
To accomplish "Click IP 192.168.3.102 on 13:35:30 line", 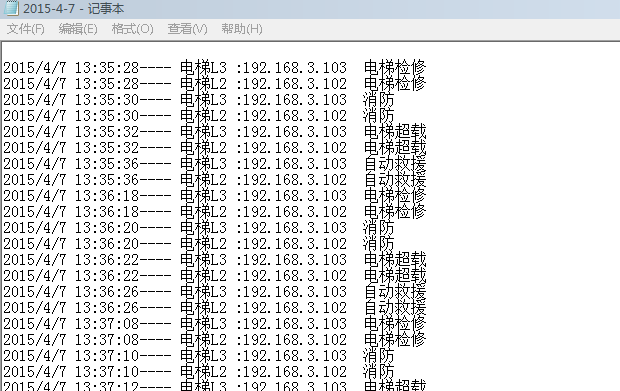I will click(295, 115).
